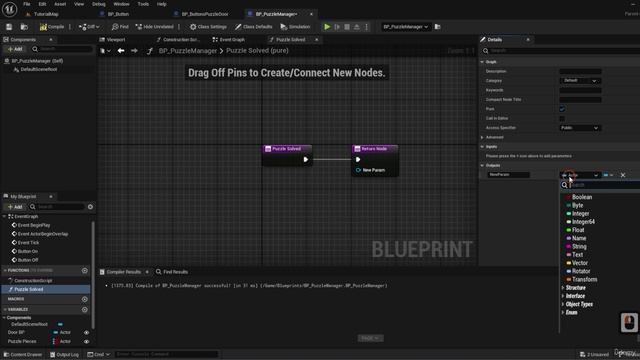The image size is (640, 360).
Task: Enable Simulation mode
Action: pyautogui.click(x=295, y=27)
